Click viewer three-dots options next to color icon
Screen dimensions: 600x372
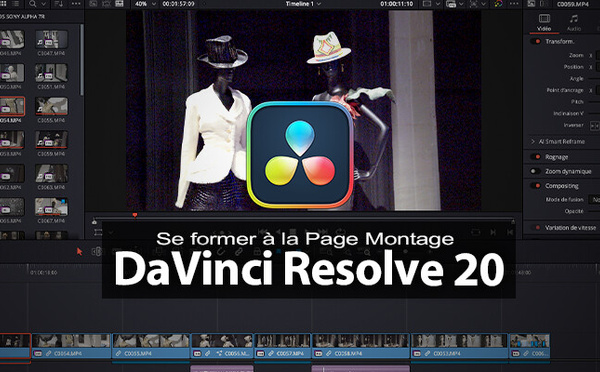[x=515, y=4]
